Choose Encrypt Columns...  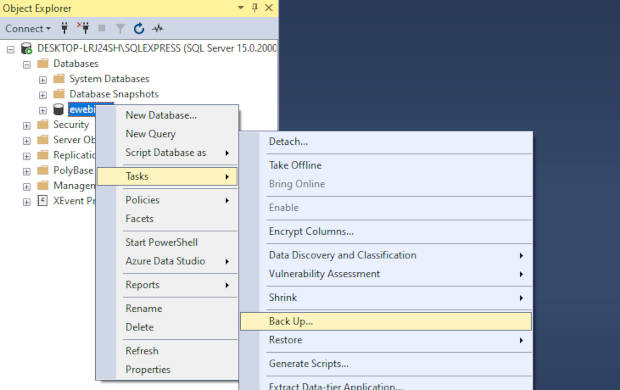[x=386, y=231]
